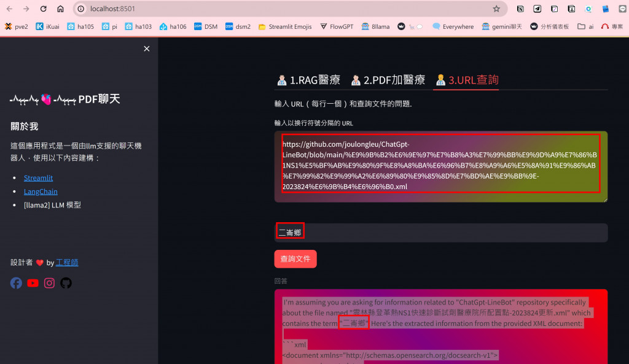View site information icon in address bar

(81, 9)
